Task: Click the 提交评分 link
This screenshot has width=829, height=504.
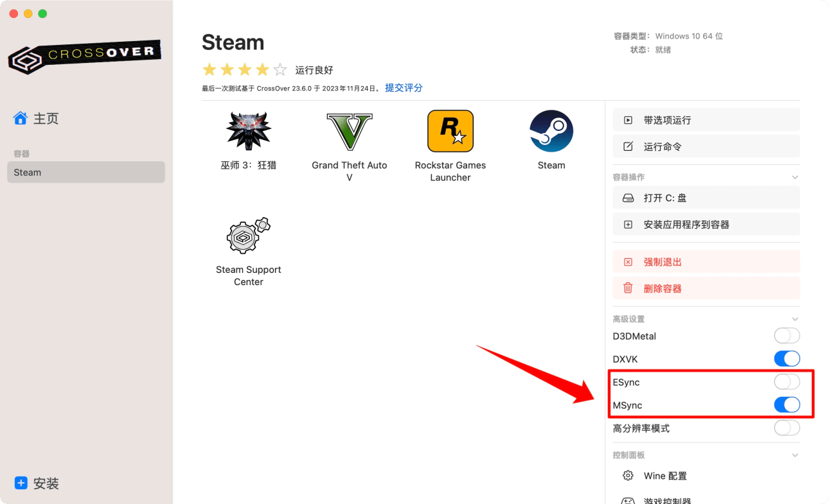Action: (x=404, y=88)
